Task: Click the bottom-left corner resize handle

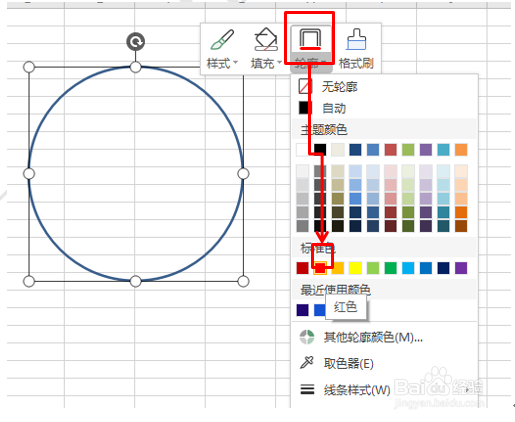Action: (x=29, y=281)
